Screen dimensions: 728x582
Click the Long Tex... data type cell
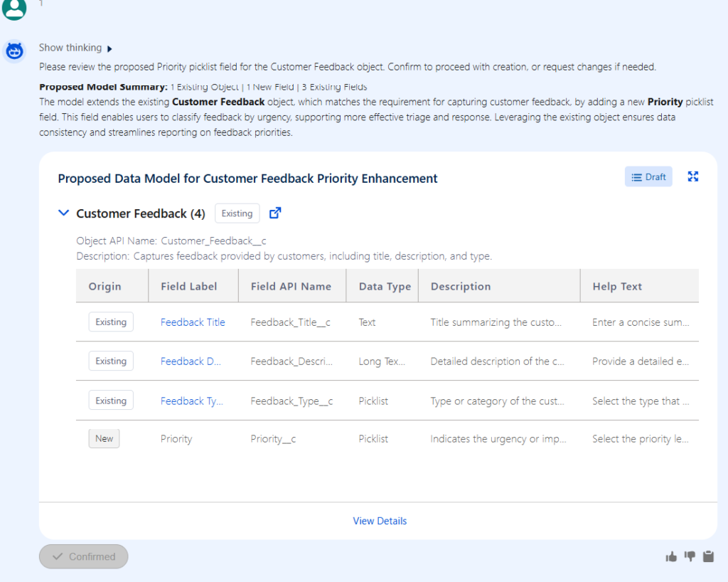pyautogui.click(x=382, y=361)
